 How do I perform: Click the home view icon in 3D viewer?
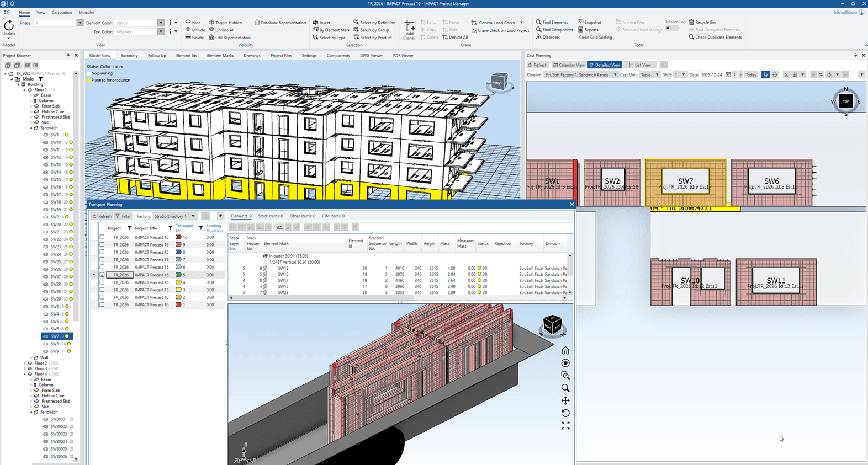tap(565, 351)
